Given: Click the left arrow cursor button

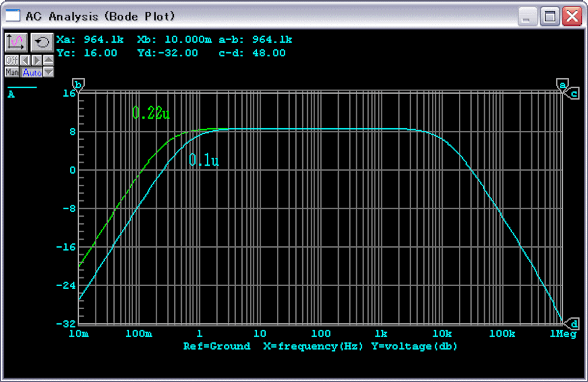Looking at the screenshot, I should pos(25,60).
